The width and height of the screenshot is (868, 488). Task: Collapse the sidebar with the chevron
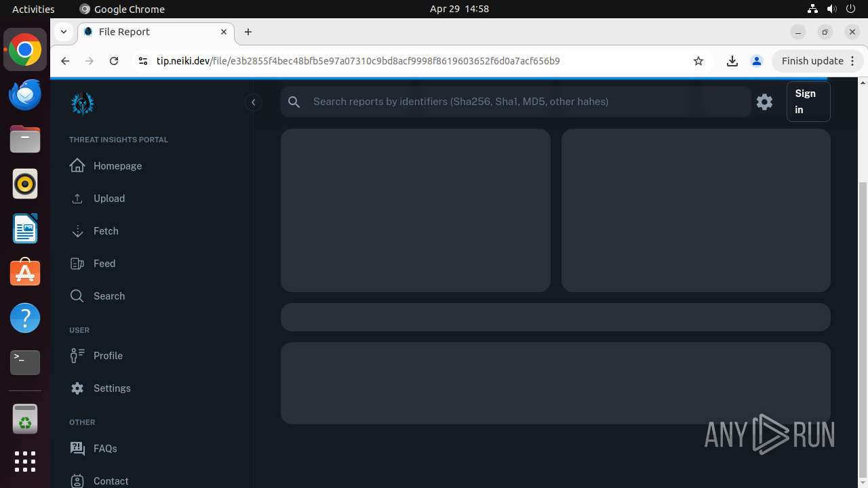coord(253,102)
